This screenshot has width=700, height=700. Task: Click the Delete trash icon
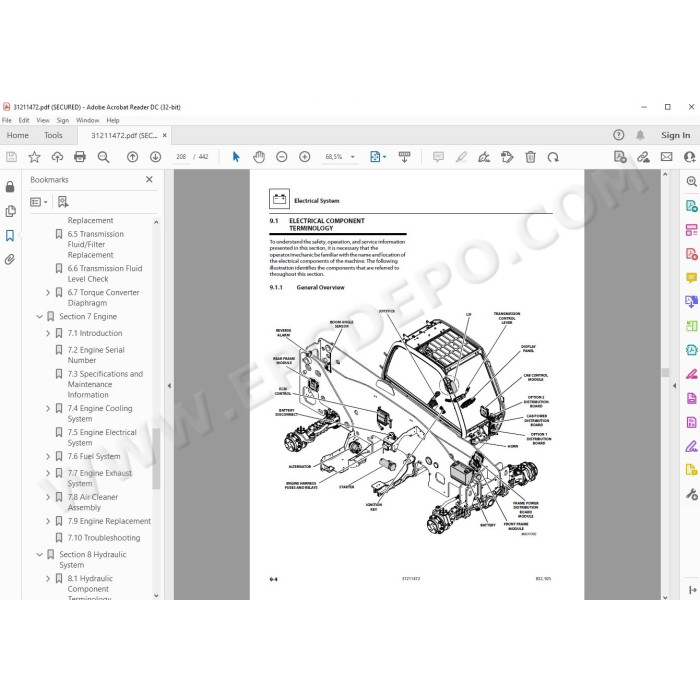point(530,157)
